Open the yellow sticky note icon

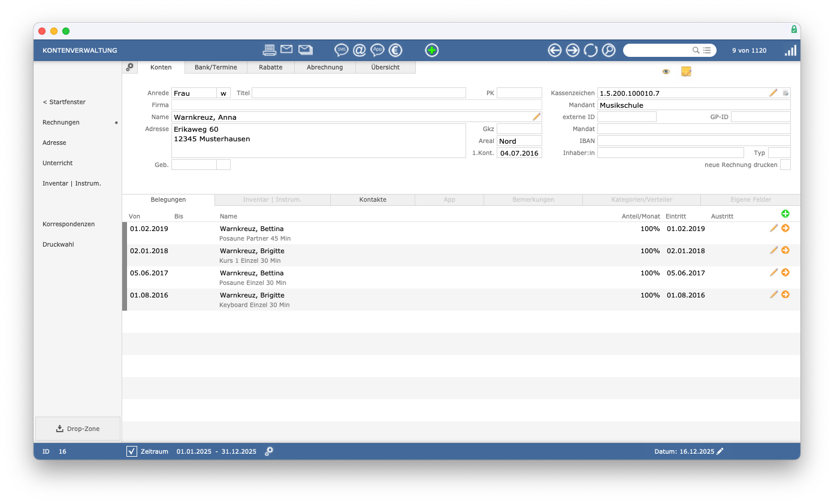click(686, 72)
